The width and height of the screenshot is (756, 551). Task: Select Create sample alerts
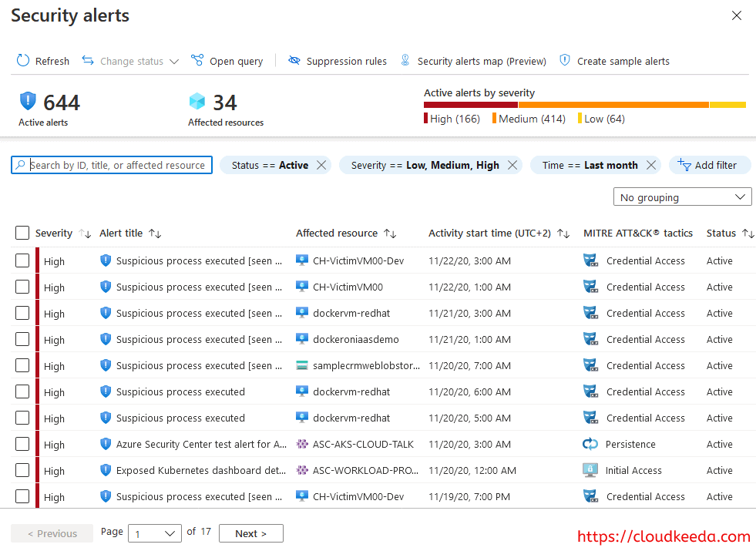coord(623,61)
